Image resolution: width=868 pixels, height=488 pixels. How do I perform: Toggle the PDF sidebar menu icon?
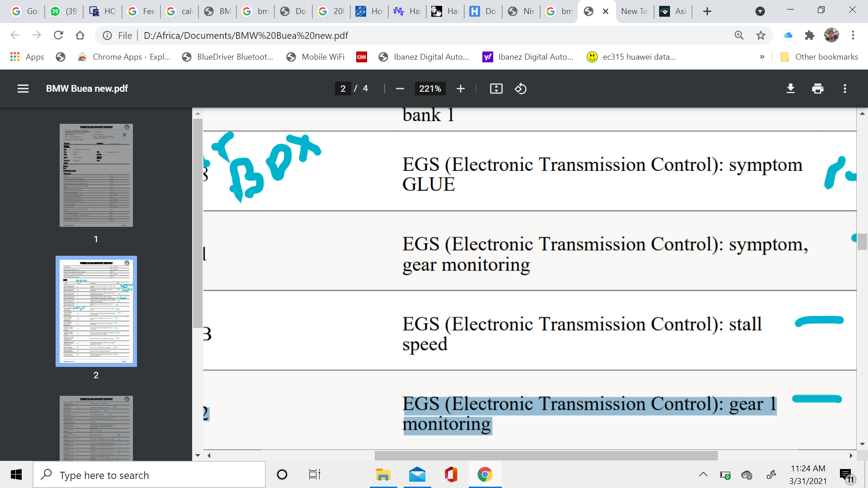point(23,89)
